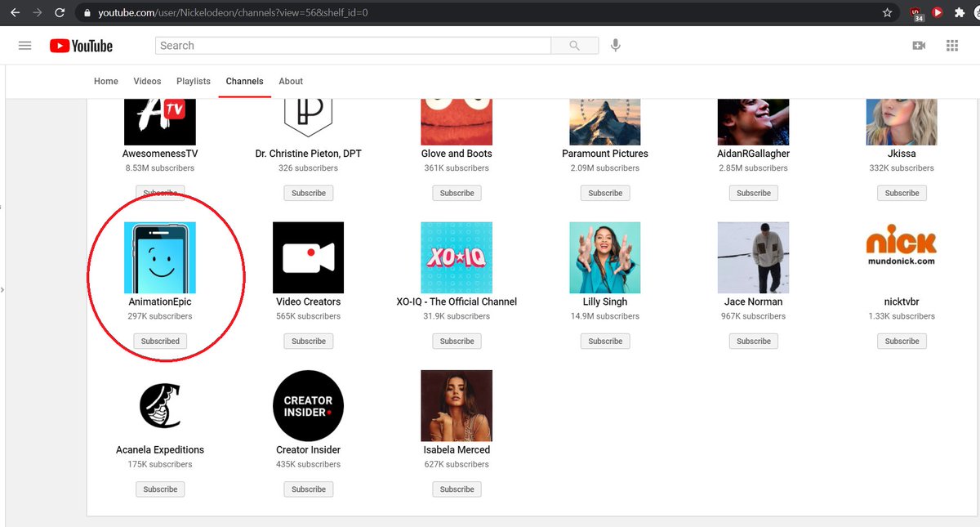
Task: Open the Lilly Singh name link
Action: [605, 301]
